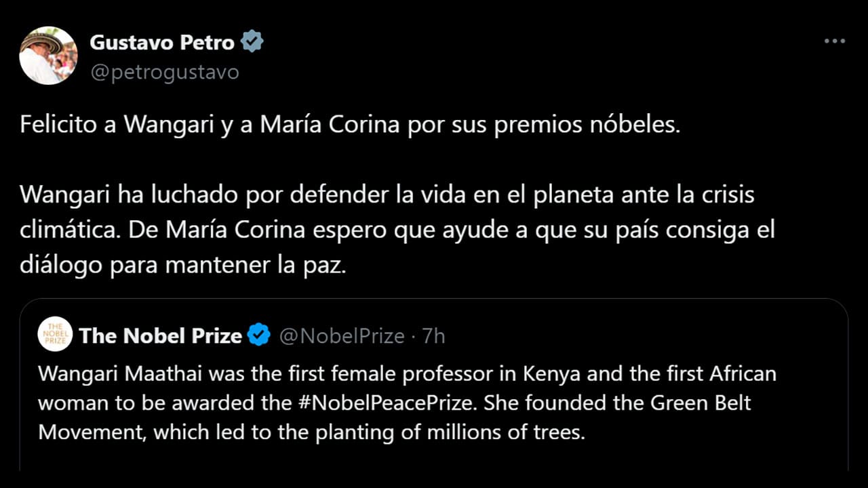Click the 7h timestamp on quoted tweet

pyautogui.click(x=434, y=335)
